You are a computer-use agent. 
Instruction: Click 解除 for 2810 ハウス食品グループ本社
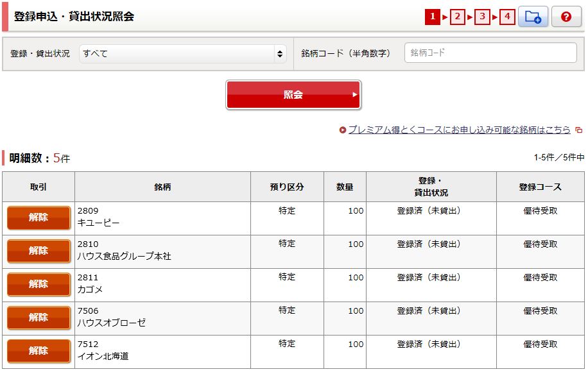39,251
